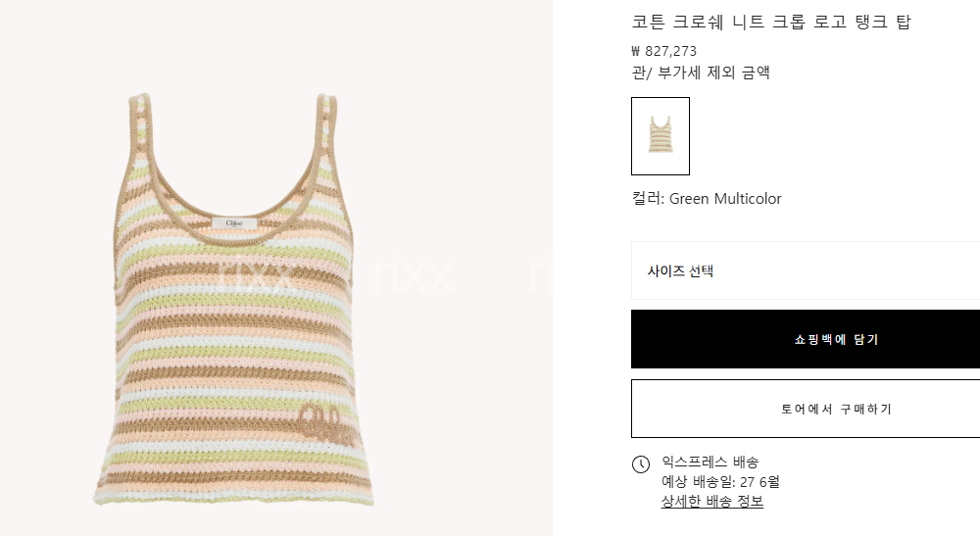The image size is (980, 536).
Task: Select the product title 코튼 크로쉐 니트 크롭 로고 탱크 탑
Action: (x=771, y=22)
